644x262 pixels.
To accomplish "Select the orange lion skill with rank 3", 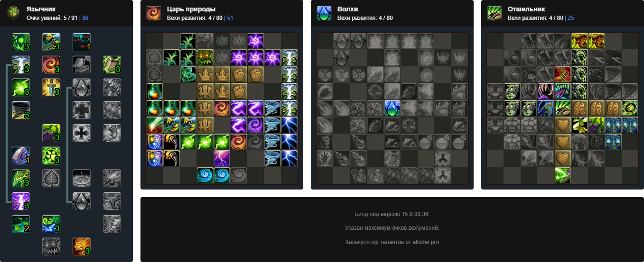I will click(x=82, y=246).
